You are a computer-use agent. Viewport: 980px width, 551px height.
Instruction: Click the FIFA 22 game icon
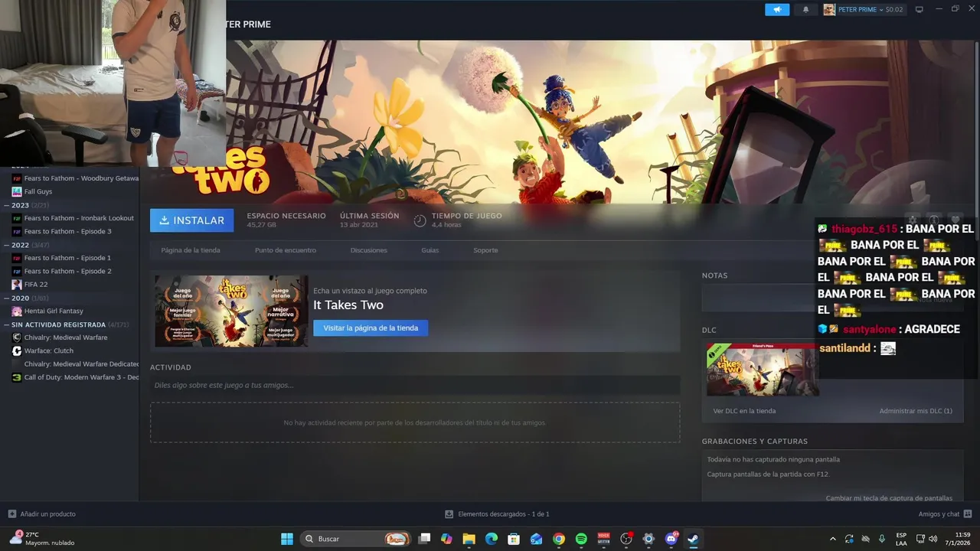click(x=17, y=285)
